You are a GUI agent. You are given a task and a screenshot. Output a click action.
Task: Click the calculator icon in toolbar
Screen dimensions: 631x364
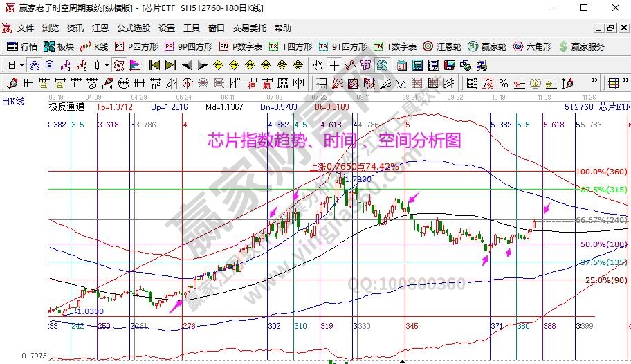click(x=417, y=65)
